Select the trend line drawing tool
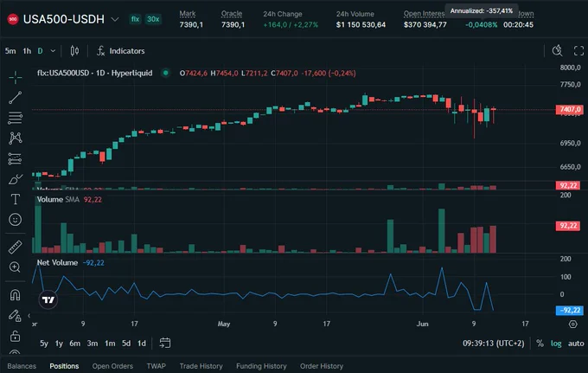Viewport: 588px width, 373px height. tap(16, 98)
